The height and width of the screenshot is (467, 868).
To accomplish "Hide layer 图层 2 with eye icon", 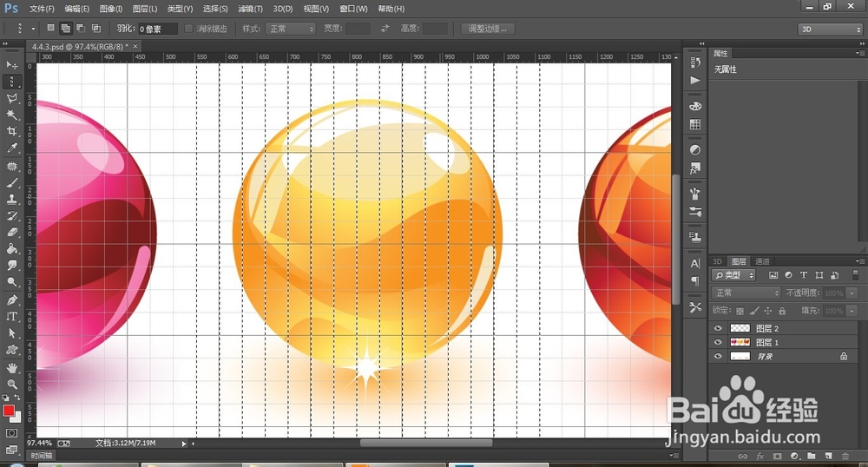I will tap(718, 328).
